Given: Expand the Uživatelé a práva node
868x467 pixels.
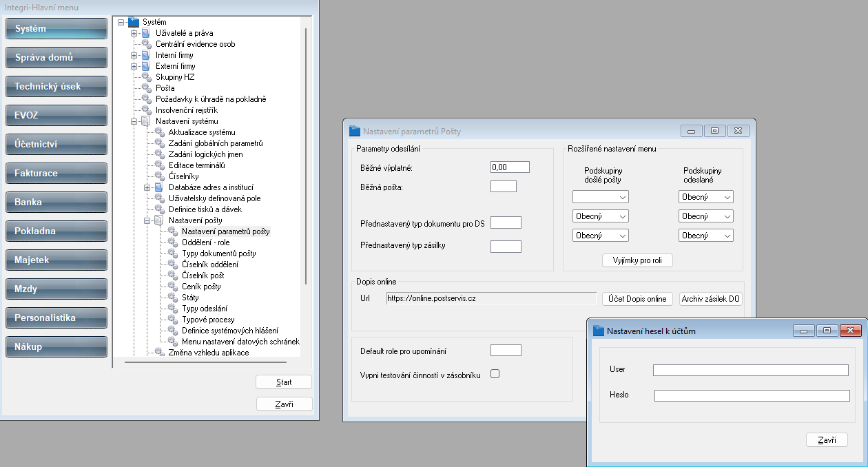Looking at the screenshot, I should point(134,33).
